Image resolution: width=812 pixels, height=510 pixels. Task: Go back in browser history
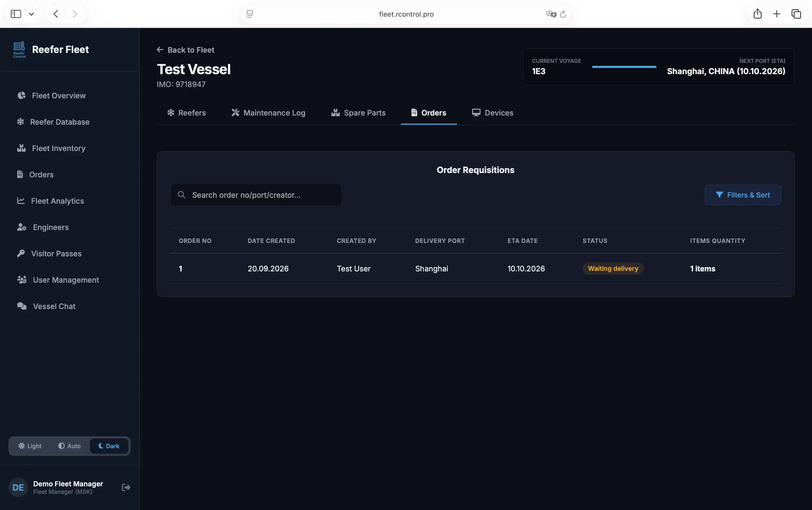(56, 14)
